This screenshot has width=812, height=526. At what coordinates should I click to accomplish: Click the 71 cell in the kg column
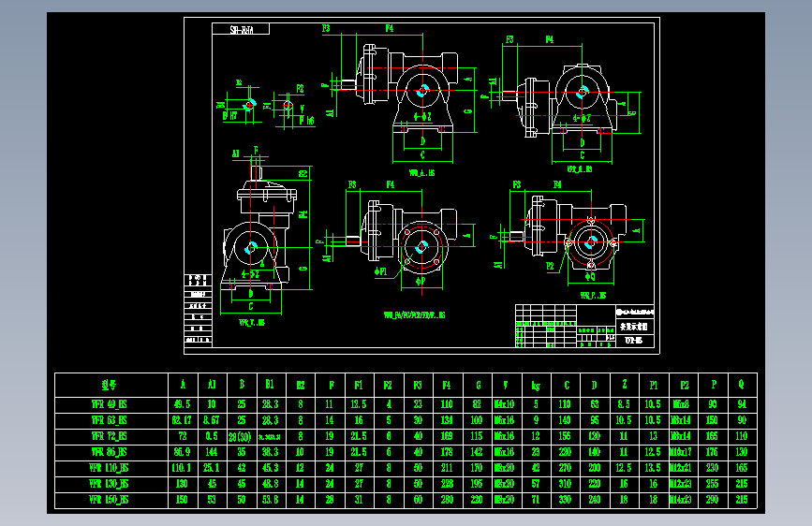coord(536,500)
